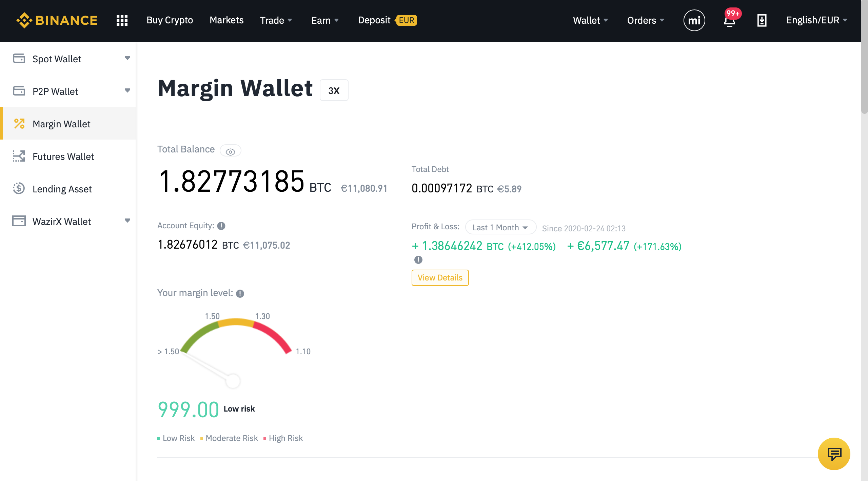
Task: Click the 0.00097172 total debt value
Action: click(442, 188)
